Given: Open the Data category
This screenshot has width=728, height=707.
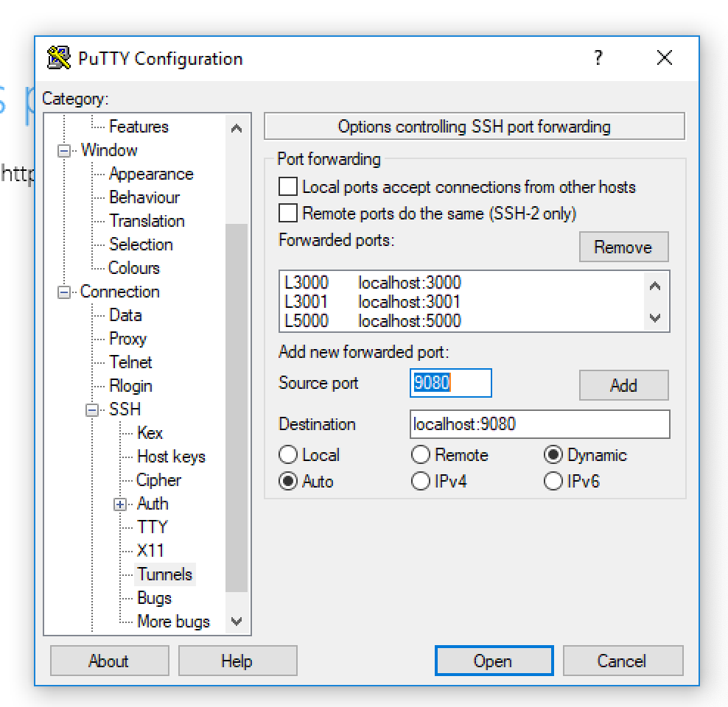Looking at the screenshot, I should pyautogui.click(x=125, y=315).
